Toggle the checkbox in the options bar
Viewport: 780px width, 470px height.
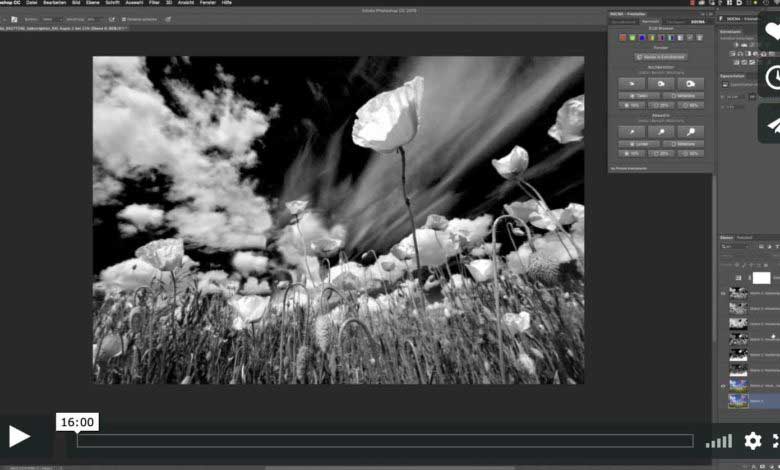(x=124, y=19)
